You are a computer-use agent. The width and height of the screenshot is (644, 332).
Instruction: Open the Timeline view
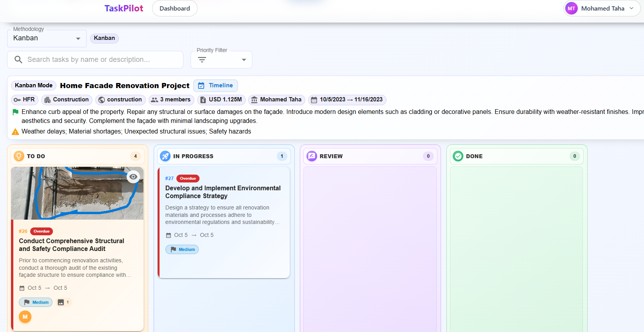(x=216, y=85)
